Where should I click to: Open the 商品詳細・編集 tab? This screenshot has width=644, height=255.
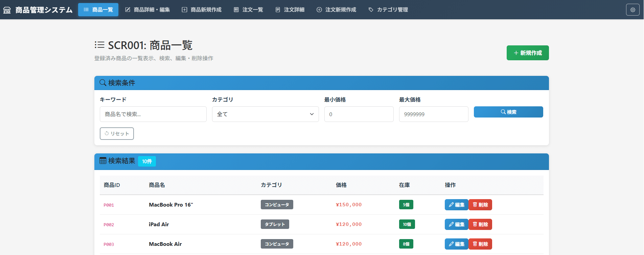147,10
